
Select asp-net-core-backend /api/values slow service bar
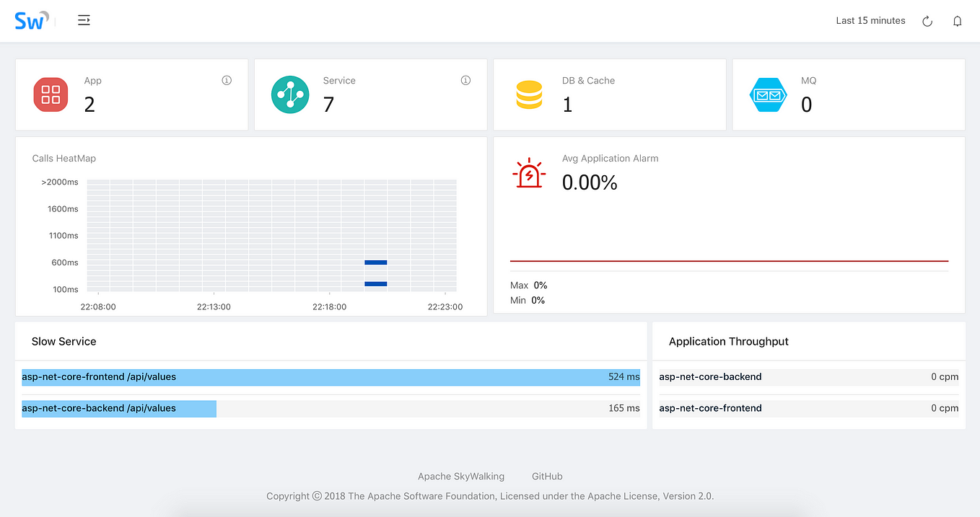331,409
